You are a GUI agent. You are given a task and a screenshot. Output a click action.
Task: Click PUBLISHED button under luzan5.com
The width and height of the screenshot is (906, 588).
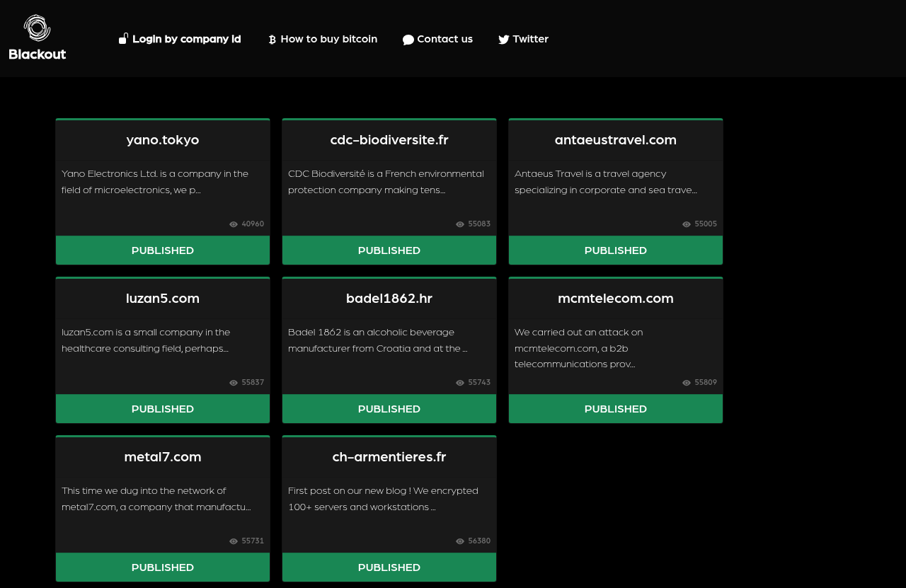click(x=163, y=409)
